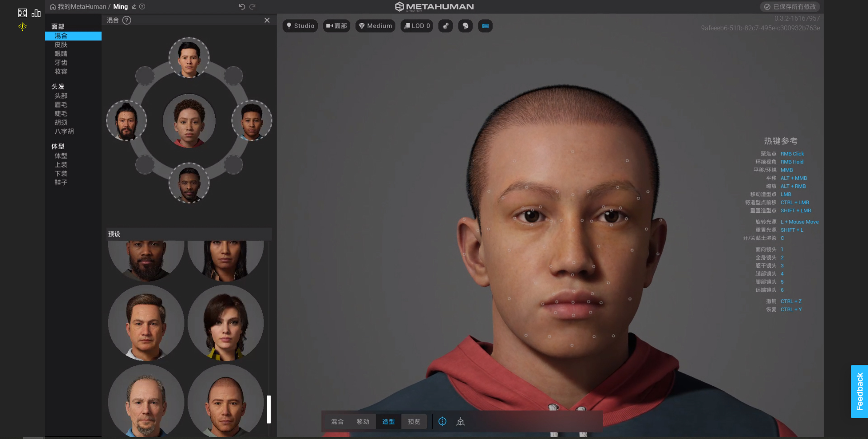Image resolution: width=868 pixels, height=439 pixels.
Task: Click the yellow light burst icon
Action: tap(22, 27)
